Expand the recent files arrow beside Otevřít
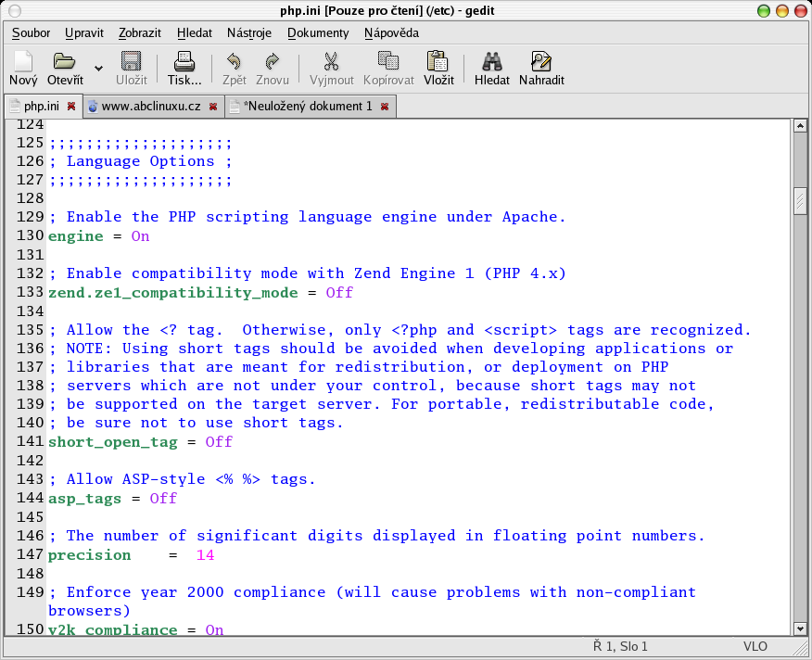The image size is (812, 660). pyautogui.click(x=98, y=68)
